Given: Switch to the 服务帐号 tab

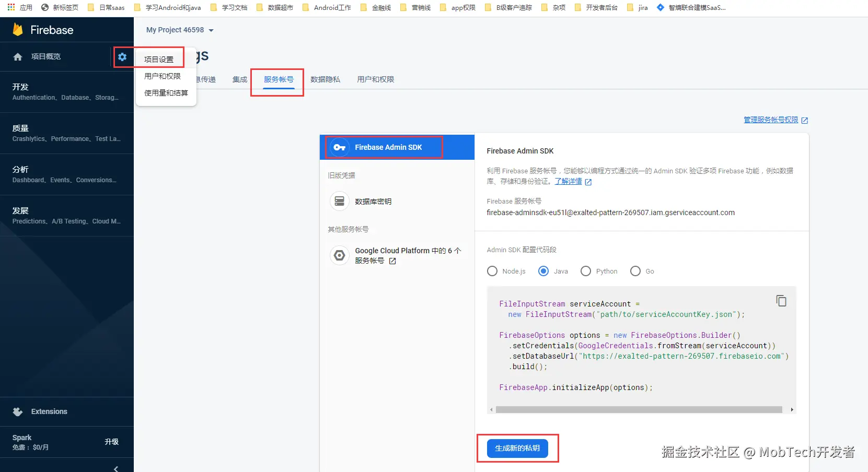Looking at the screenshot, I should pyautogui.click(x=279, y=79).
